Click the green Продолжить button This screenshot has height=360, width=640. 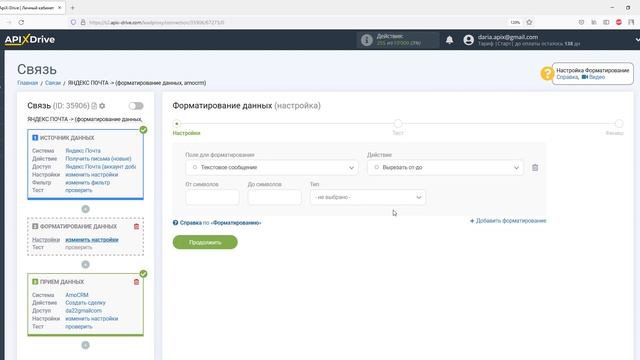(x=205, y=242)
